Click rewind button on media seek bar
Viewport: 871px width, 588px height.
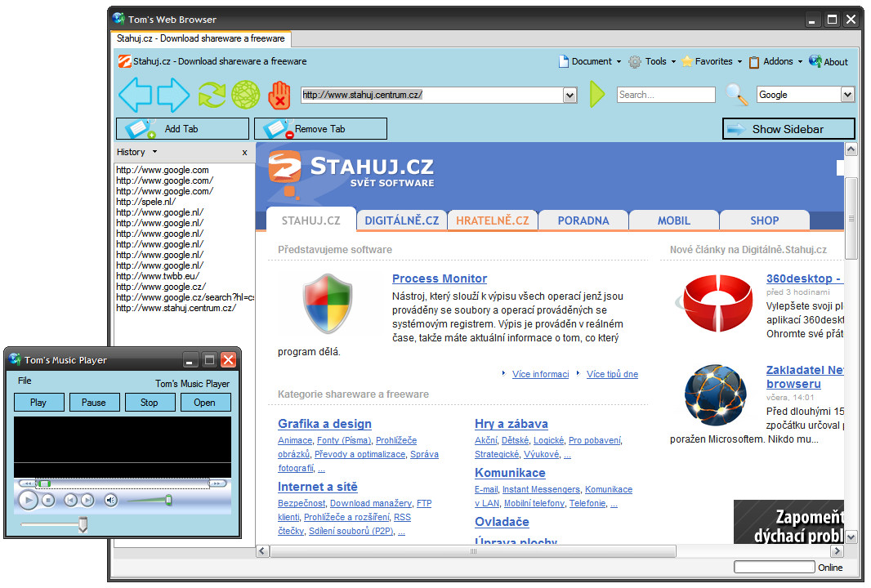27,483
